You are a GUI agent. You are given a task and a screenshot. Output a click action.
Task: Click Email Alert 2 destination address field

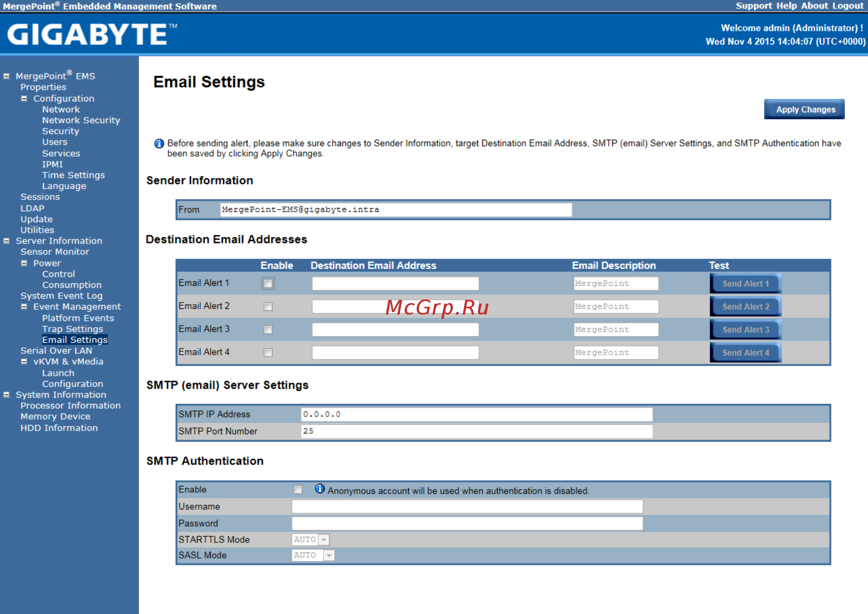pyautogui.click(x=395, y=307)
